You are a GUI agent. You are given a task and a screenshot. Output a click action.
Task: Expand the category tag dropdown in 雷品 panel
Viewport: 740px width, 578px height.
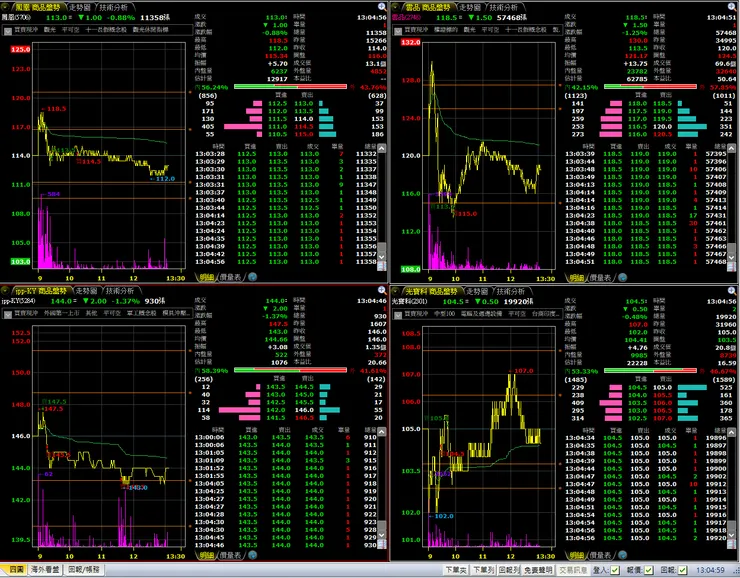398,31
